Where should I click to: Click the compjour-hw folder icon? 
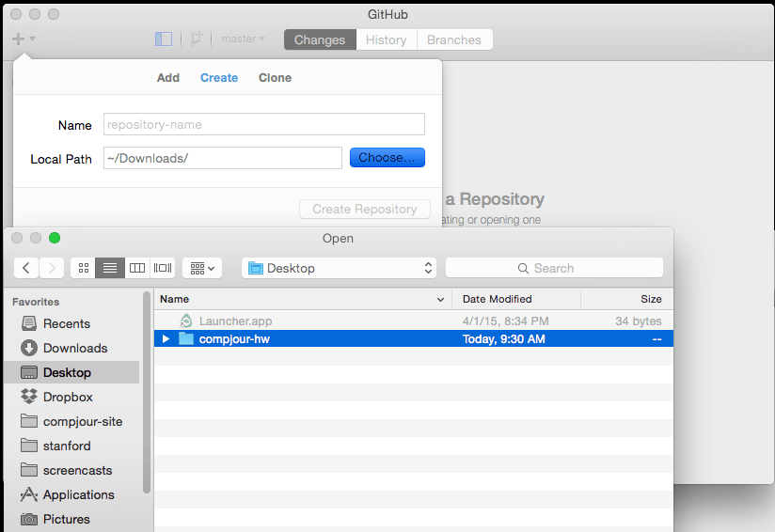click(x=186, y=339)
